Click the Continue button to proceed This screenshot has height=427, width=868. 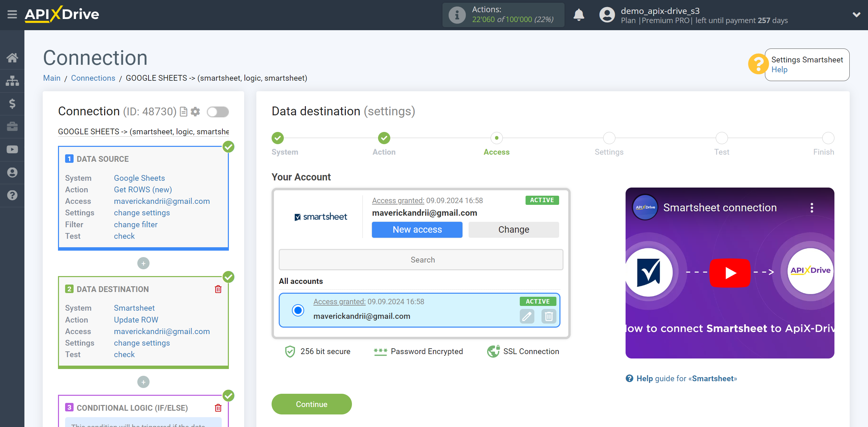312,404
